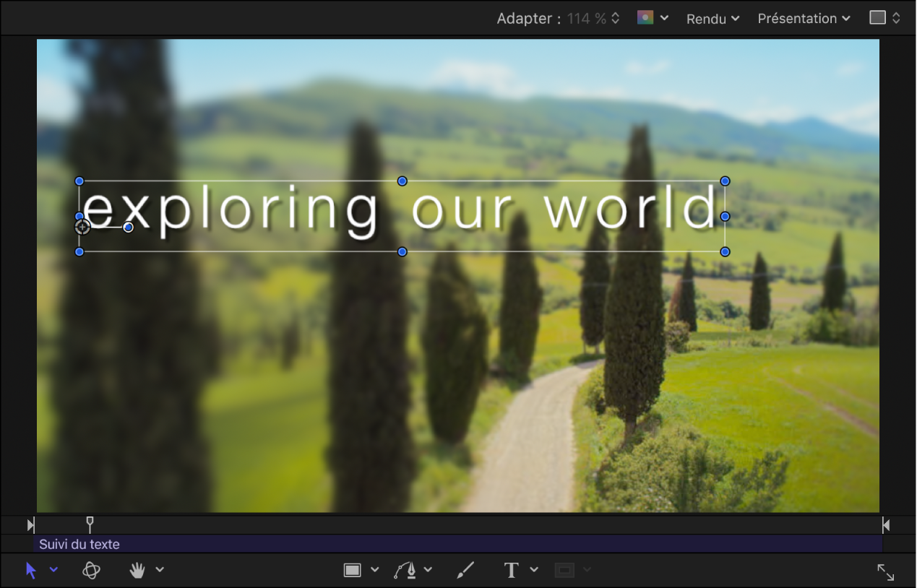This screenshot has width=917, height=588.
Task: Activate the Text tool
Action: coord(512,570)
